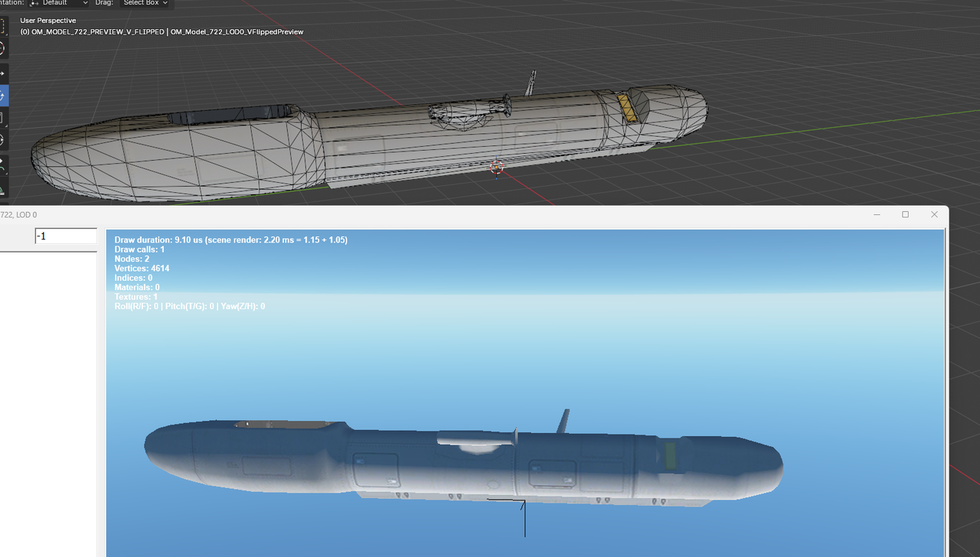
Task: Open the Drag Select Box dropdown
Action: [x=146, y=4]
